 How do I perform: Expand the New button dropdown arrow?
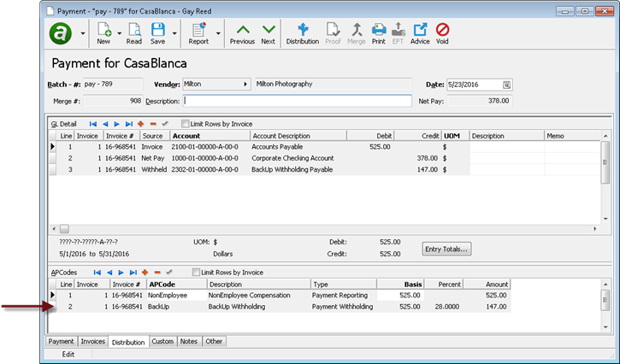coord(120,33)
